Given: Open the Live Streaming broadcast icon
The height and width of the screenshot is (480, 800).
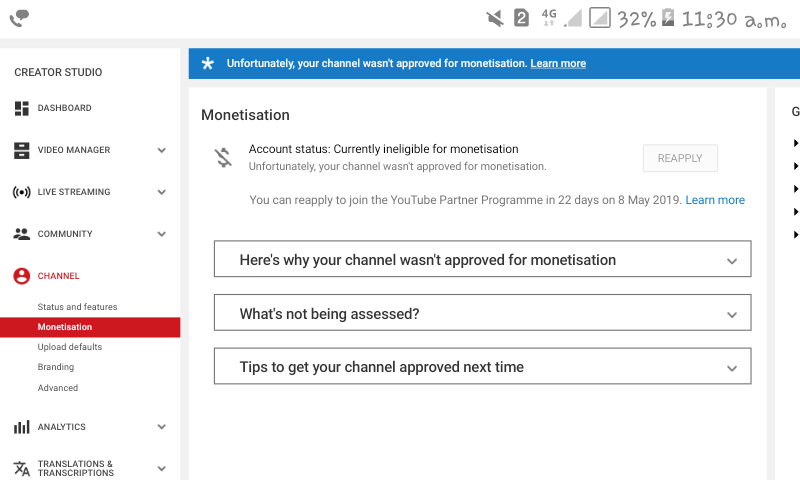Looking at the screenshot, I should point(21,192).
